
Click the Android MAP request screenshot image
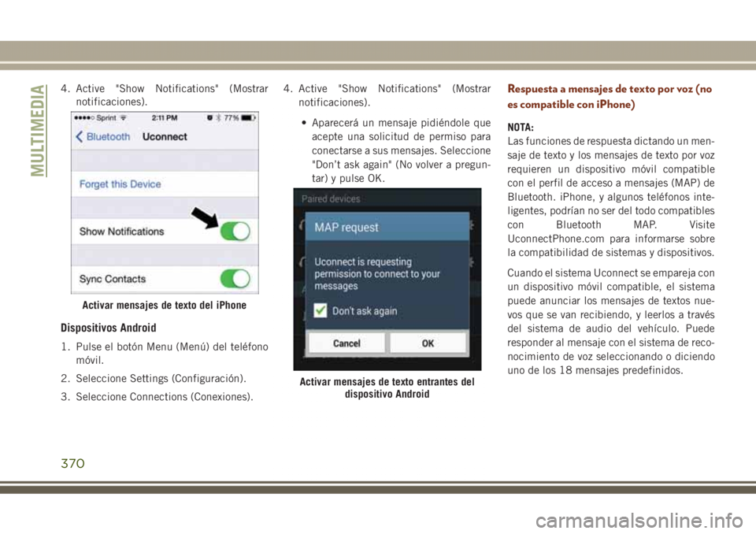387,280
